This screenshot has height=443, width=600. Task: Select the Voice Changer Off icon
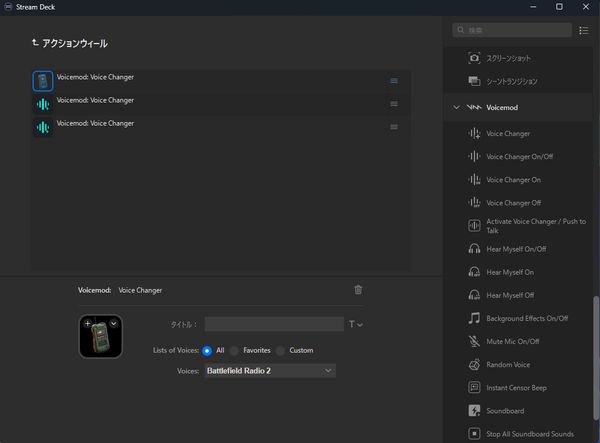tap(474, 203)
